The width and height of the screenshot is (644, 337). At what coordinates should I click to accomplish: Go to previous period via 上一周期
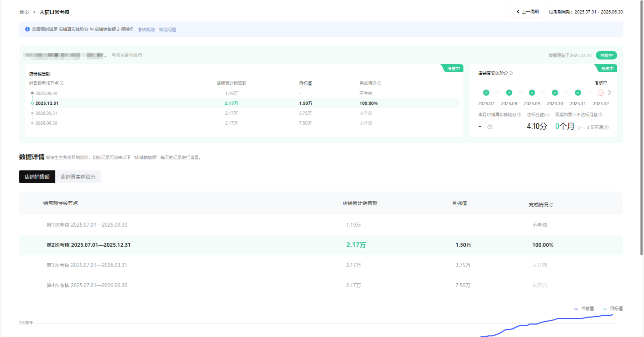tap(527, 12)
